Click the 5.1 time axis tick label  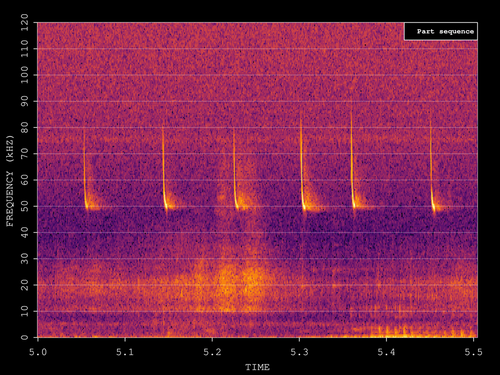125,352
